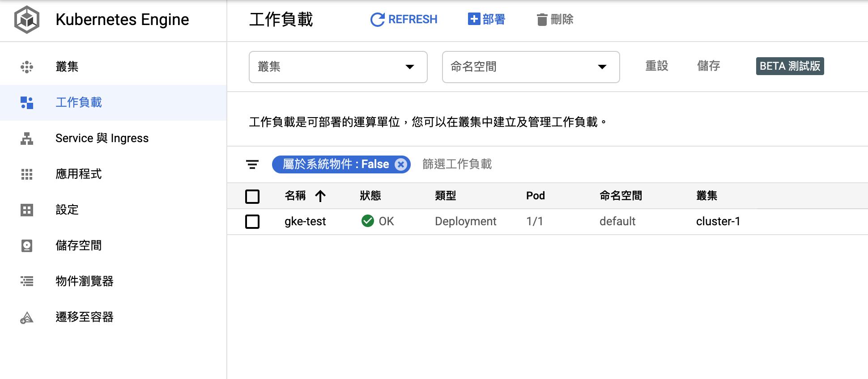Click the 設定 configuration sidebar icon

pos(27,210)
